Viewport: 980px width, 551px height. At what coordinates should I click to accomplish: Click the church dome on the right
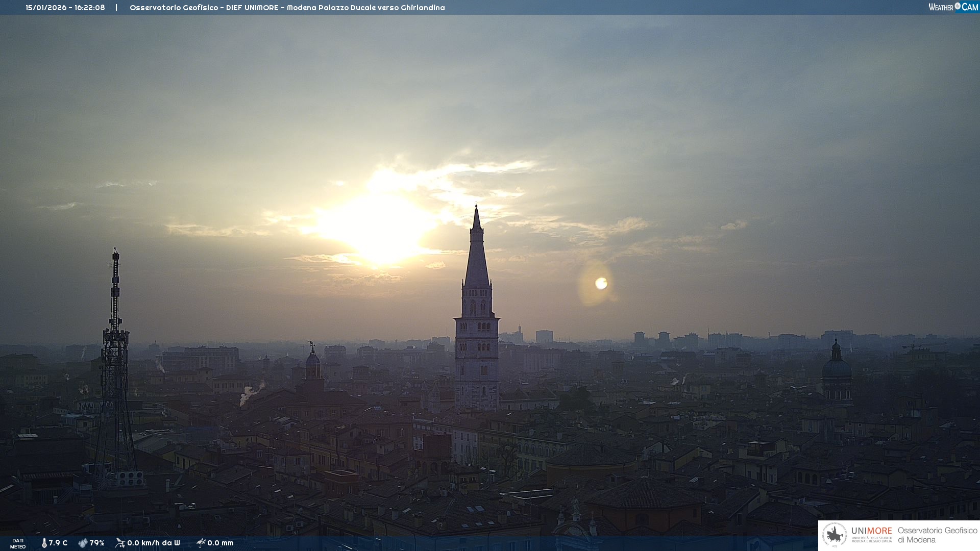coord(836,368)
